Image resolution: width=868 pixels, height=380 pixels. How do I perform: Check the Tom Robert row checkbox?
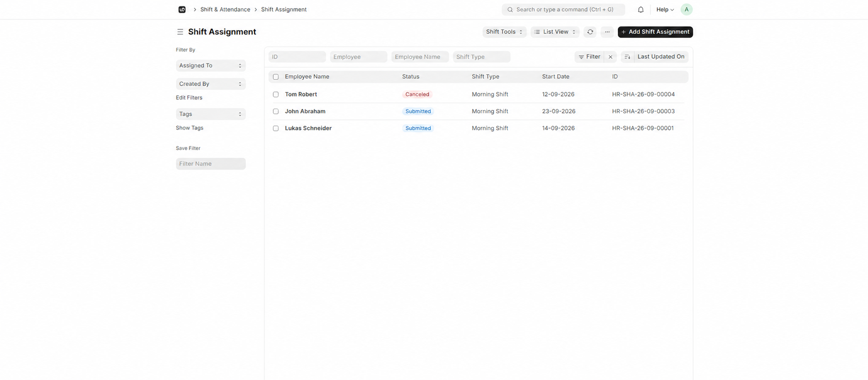point(276,94)
